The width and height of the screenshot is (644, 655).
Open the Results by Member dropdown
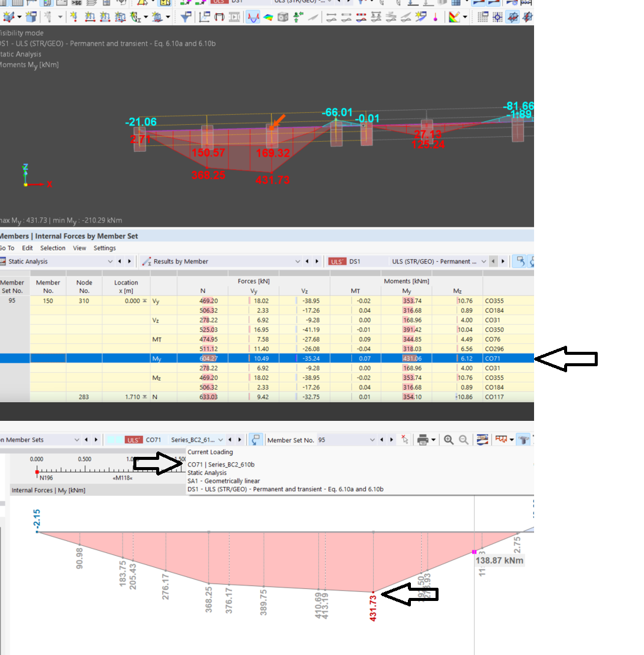click(x=297, y=262)
